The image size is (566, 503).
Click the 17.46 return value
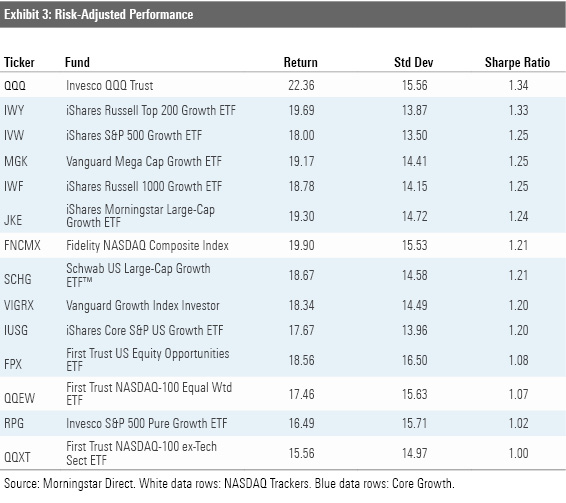[x=301, y=394]
